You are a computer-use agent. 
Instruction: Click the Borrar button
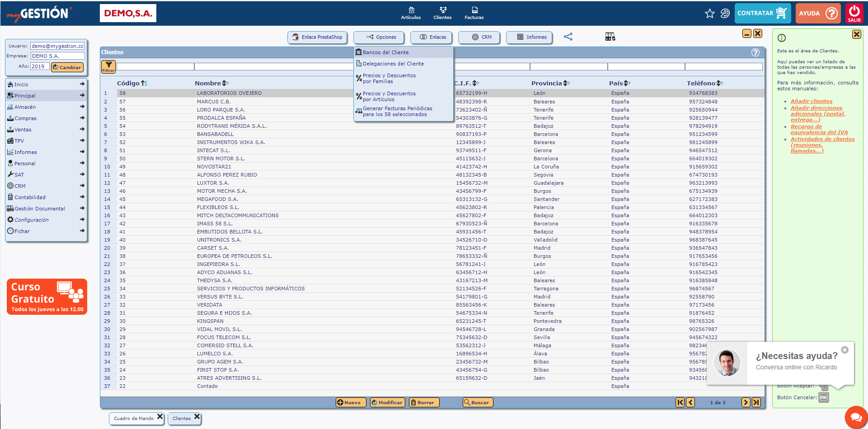pos(424,402)
